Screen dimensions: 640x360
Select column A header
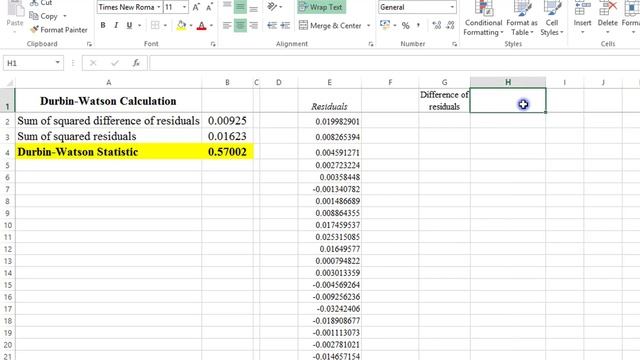click(x=109, y=82)
